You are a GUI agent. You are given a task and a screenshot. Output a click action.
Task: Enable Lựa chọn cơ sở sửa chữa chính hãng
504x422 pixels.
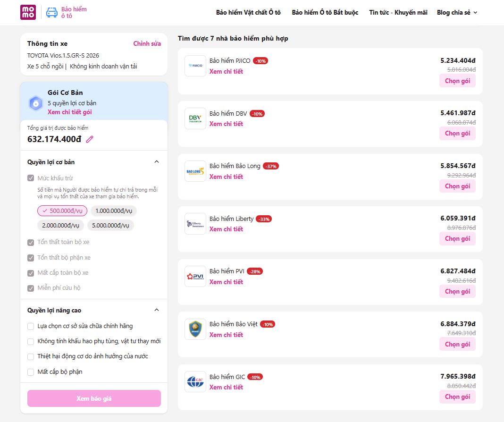(x=31, y=326)
